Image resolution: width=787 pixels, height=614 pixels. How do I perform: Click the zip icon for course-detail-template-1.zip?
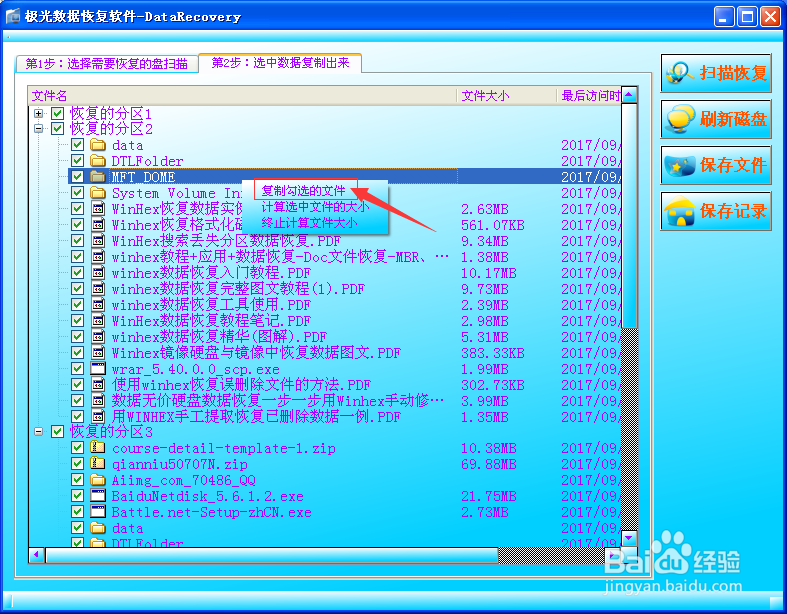click(x=98, y=448)
